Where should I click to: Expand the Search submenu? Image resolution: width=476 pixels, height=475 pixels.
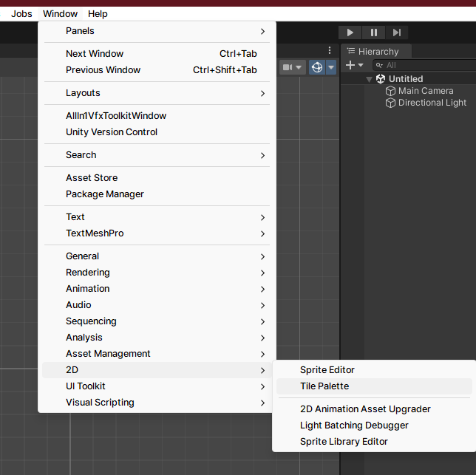click(157, 155)
